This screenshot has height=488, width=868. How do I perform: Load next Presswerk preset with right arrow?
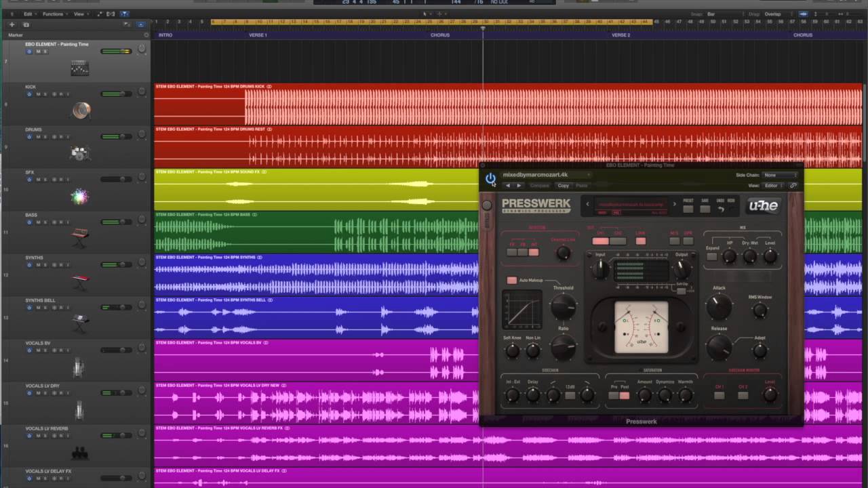coord(674,204)
